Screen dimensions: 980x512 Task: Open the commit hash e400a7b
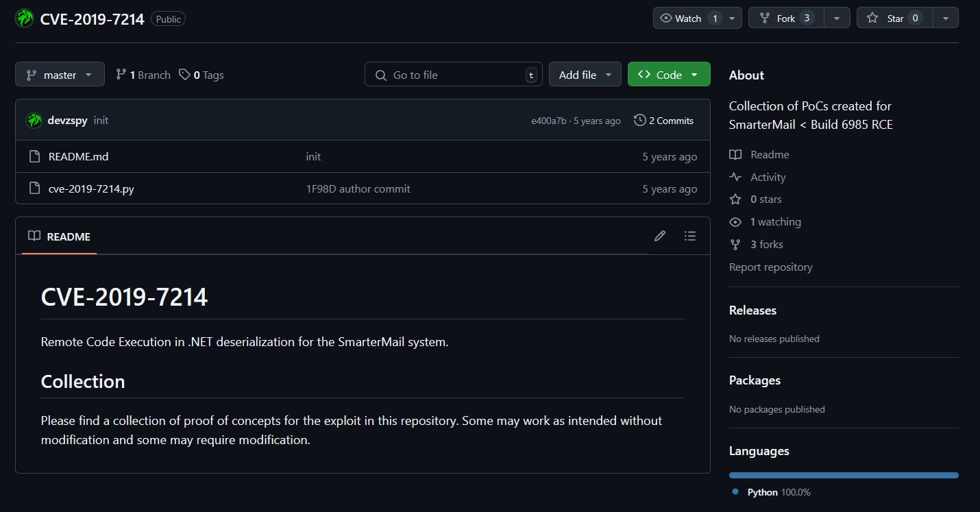coord(548,121)
